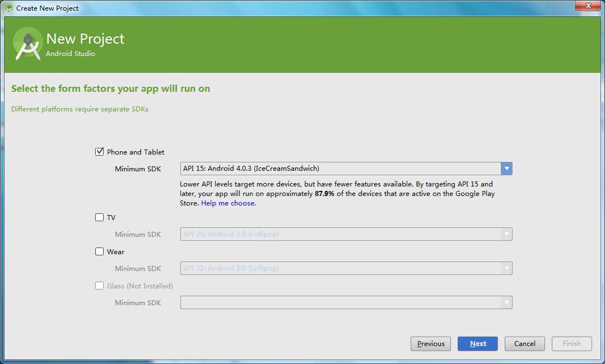Click the Wear label text
The image size is (605, 364).
click(115, 252)
